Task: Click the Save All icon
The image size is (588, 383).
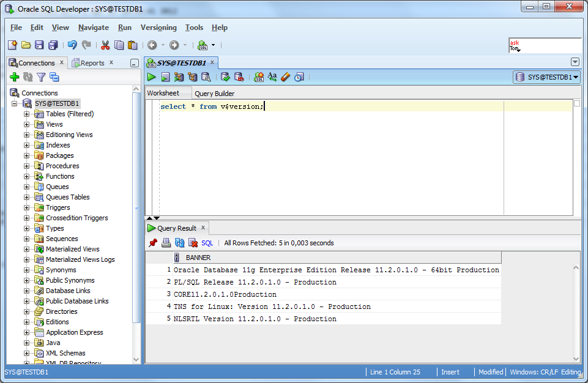Action: (x=53, y=45)
